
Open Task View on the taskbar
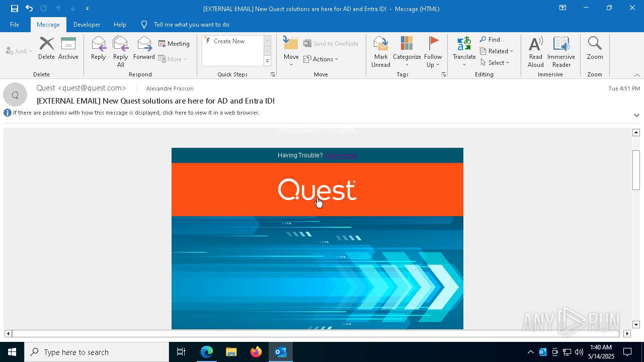point(181,352)
